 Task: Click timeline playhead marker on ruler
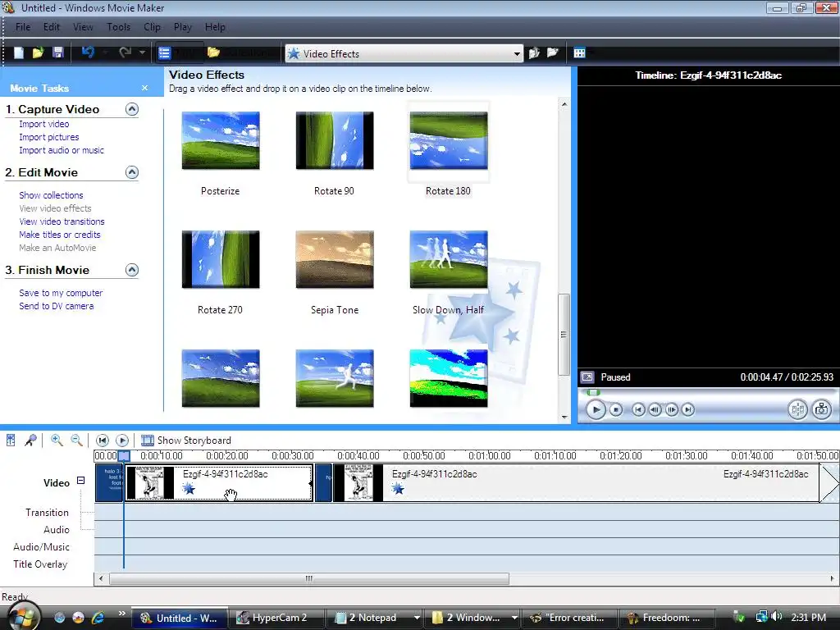[124, 456]
